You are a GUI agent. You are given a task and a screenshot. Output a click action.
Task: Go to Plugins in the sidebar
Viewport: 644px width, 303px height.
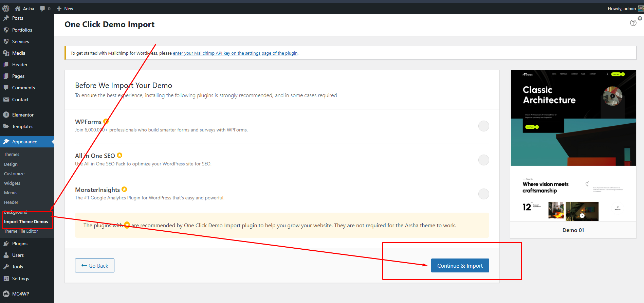tap(20, 244)
